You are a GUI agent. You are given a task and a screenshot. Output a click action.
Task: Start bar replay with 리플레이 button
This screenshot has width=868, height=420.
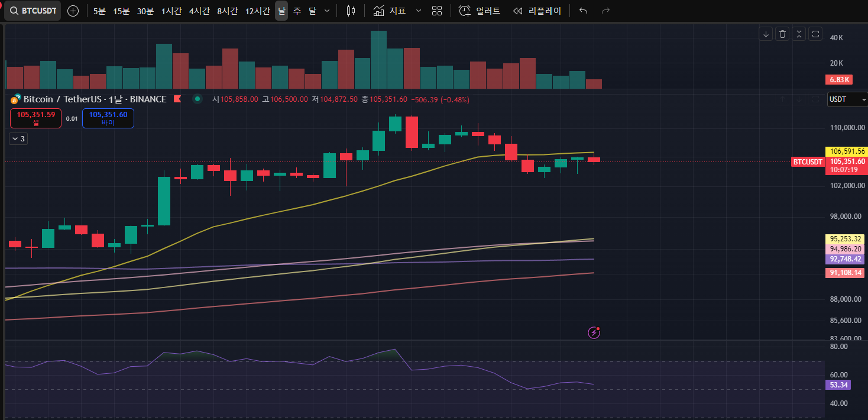(x=537, y=11)
